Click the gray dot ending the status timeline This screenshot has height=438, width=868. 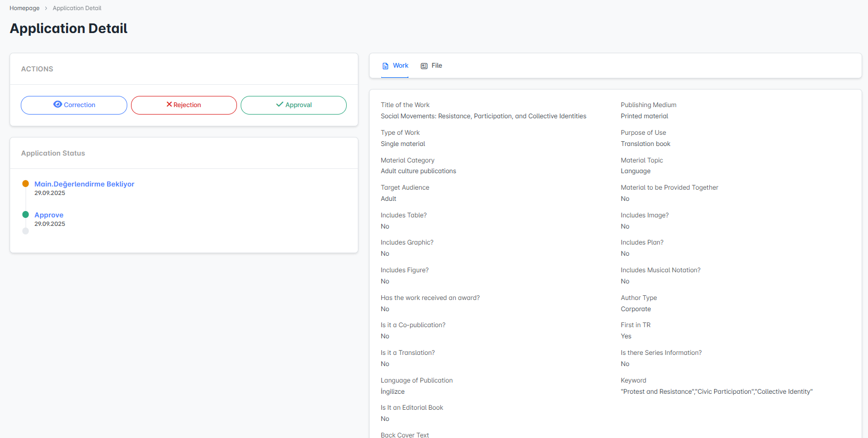pos(26,231)
